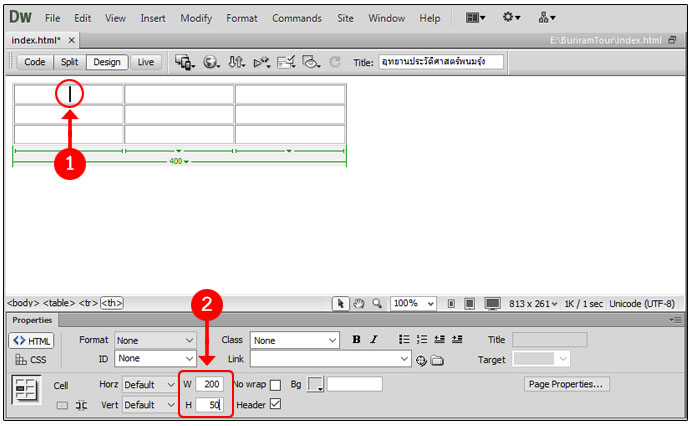Switch to Live view
This screenshot has height=426, width=691.
click(x=146, y=62)
